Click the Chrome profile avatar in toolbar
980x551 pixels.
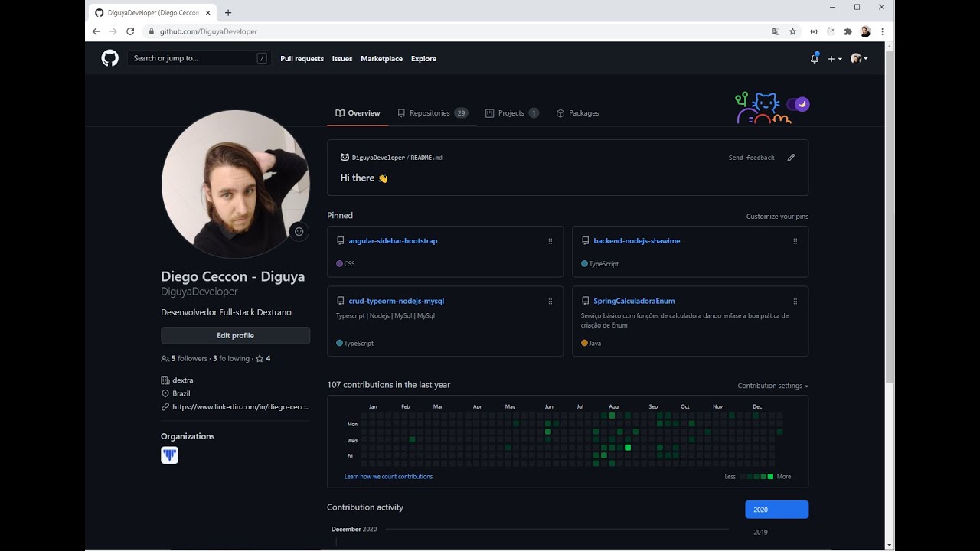[x=865, y=31]
